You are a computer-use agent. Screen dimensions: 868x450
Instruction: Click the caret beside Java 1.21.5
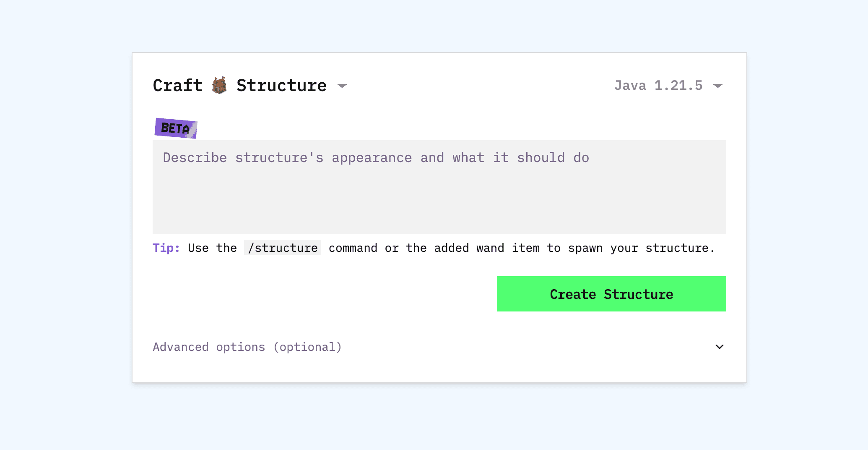point(718,86)
